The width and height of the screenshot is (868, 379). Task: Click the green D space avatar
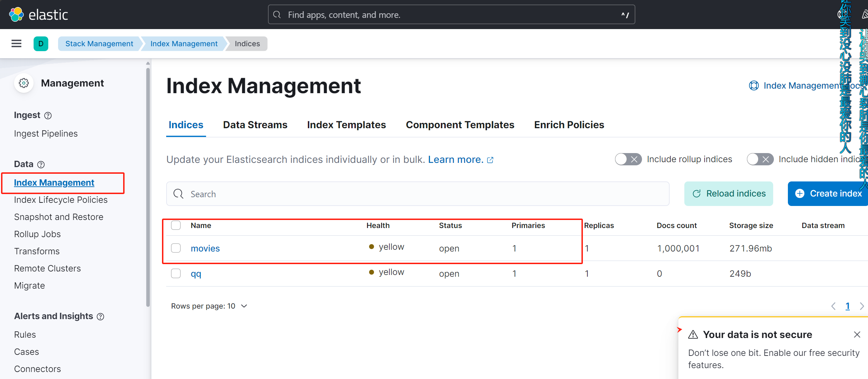tap(41, 44)
